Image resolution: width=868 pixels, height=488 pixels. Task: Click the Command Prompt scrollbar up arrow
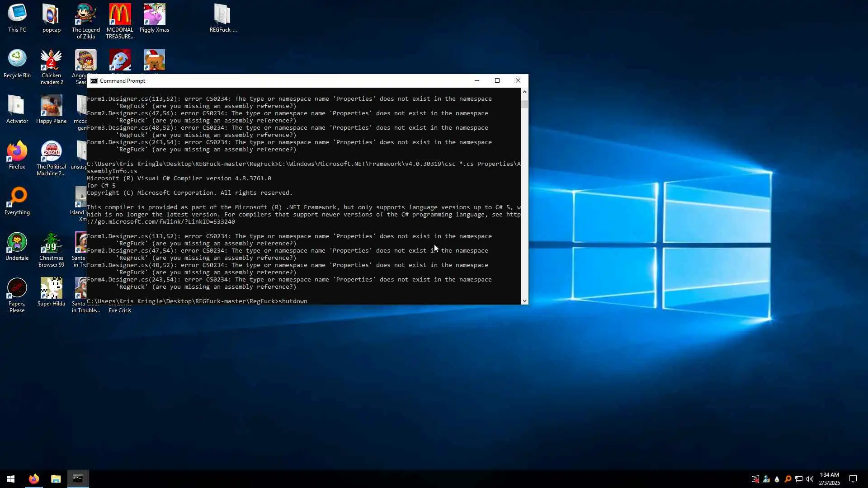tap(524, 92)
